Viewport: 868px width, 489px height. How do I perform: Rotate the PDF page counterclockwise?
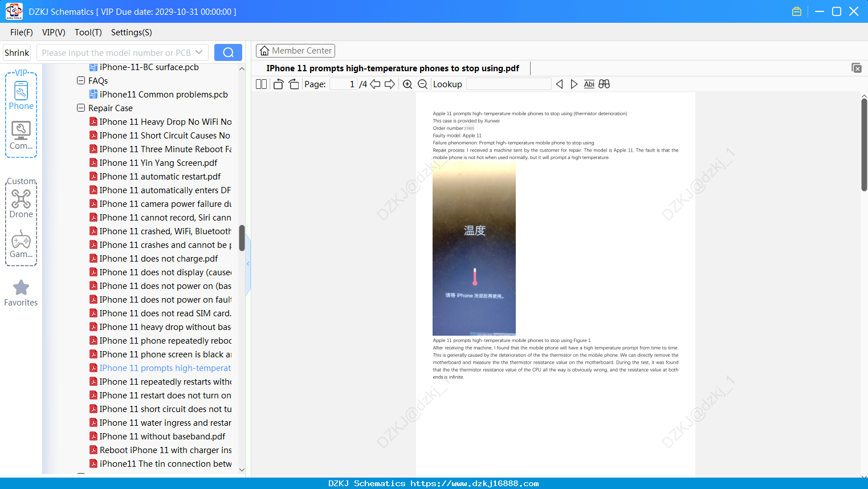point(278,84)
